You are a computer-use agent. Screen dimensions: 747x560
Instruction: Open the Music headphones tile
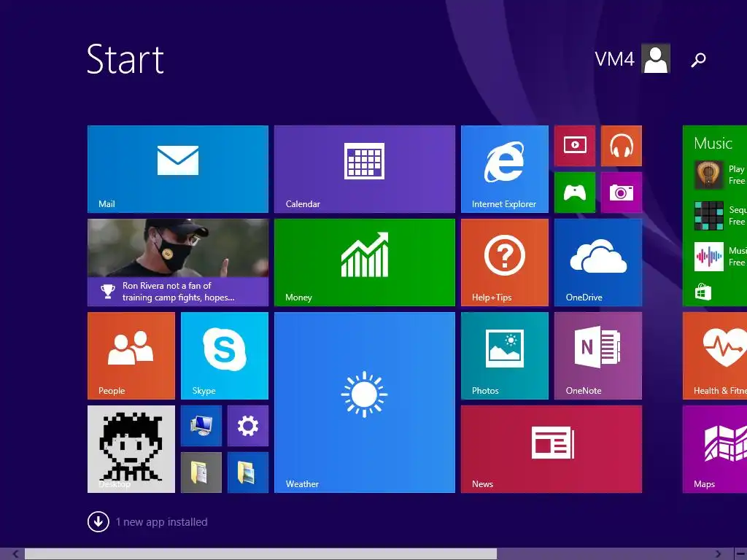coord(622,146)
